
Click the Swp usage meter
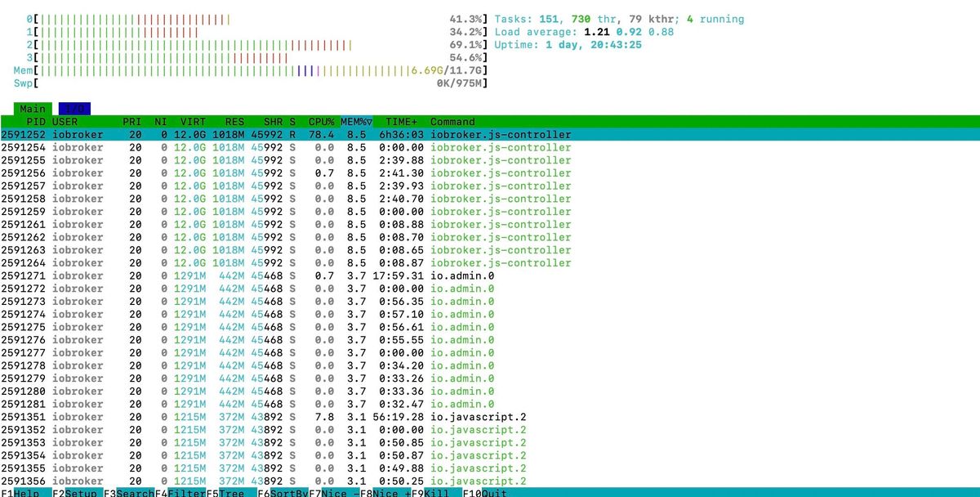[x=251, y=83]
